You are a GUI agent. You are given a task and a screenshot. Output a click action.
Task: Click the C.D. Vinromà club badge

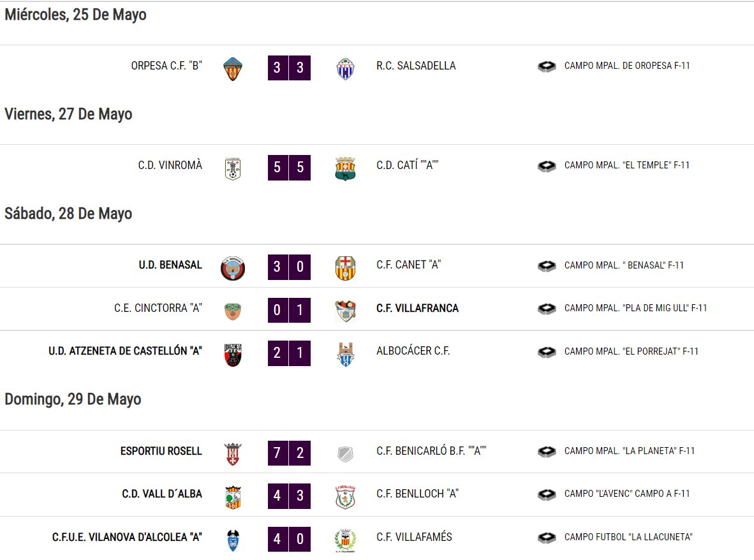coord(233,168)
